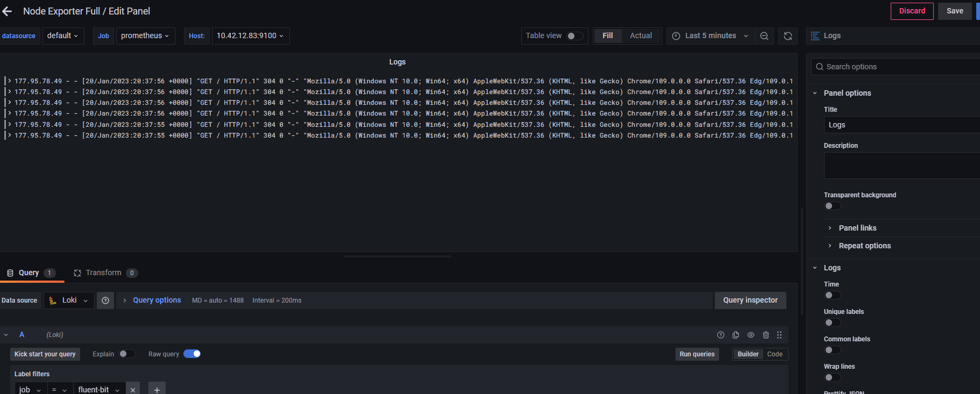Select Fill display mode
This screenshot has height=394, width=980.
click(608, 36)
